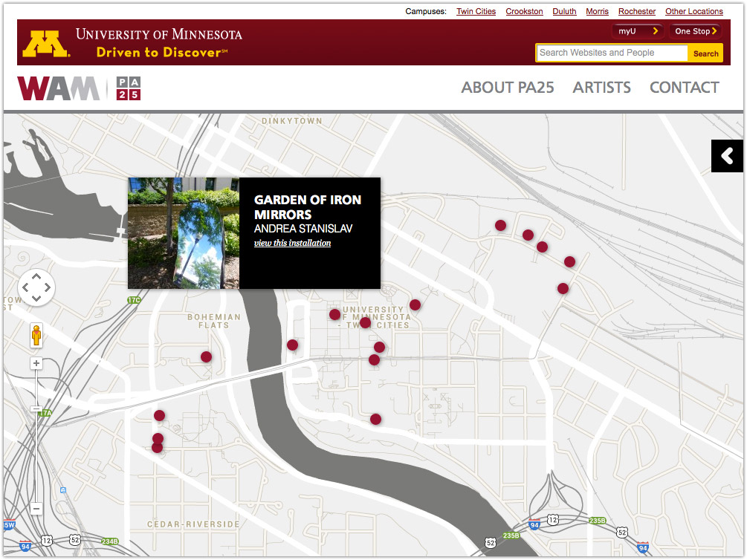Open the One Stop button

pos(695,31)
